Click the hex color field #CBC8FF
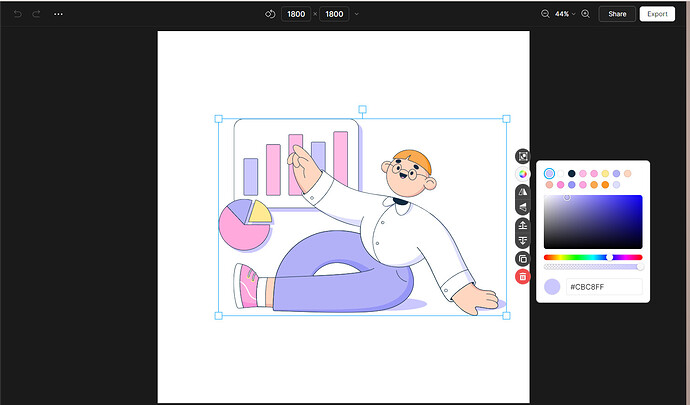This screenshot has height=405, width=690. pyautogui.click(x=604, y=287)
